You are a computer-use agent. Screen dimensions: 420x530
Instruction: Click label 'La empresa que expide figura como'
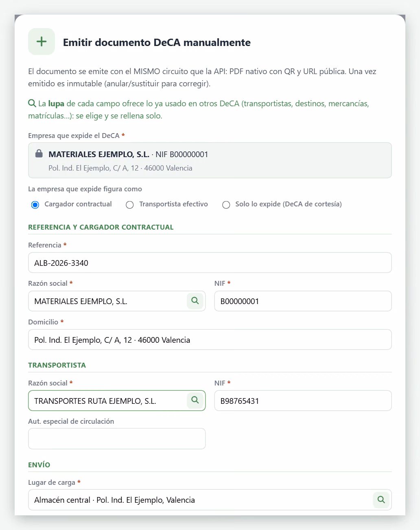(85, 189)
